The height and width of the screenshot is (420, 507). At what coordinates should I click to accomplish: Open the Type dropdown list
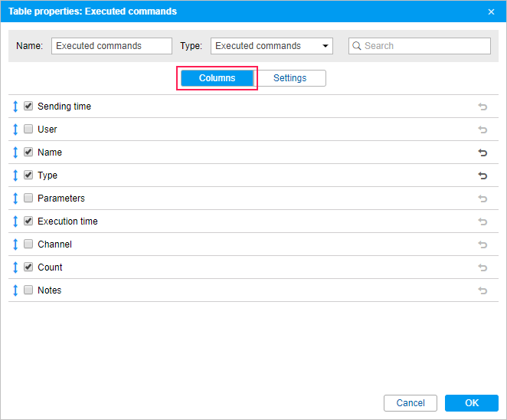[x=272, y=46]
